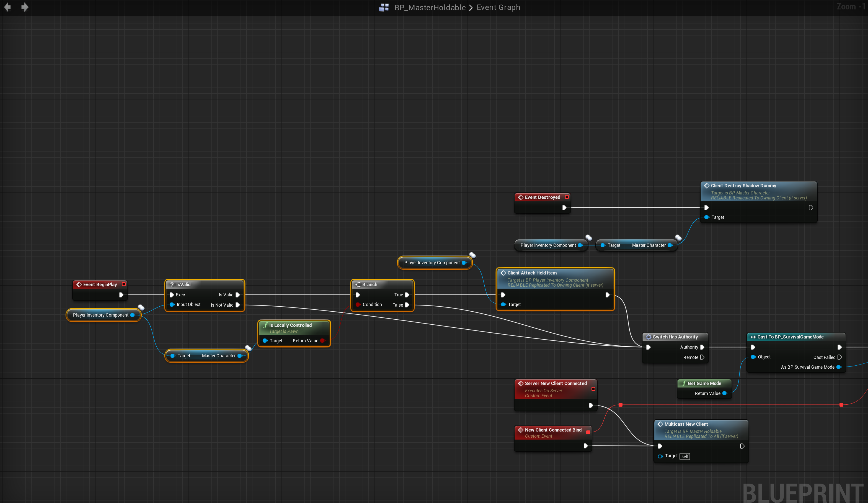Click the Event Destroyed delegate pin square
Viewport: 868px width, 503px height.
coord(567,197)
